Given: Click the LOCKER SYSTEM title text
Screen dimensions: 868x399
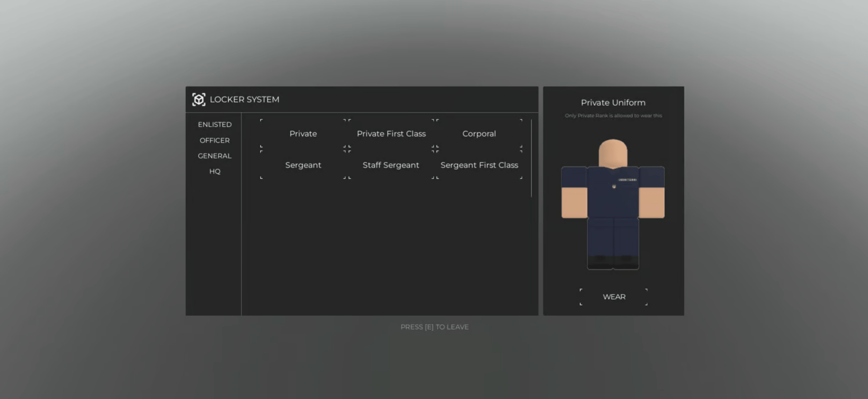Looking at the screenshot, I should (244, 99).
